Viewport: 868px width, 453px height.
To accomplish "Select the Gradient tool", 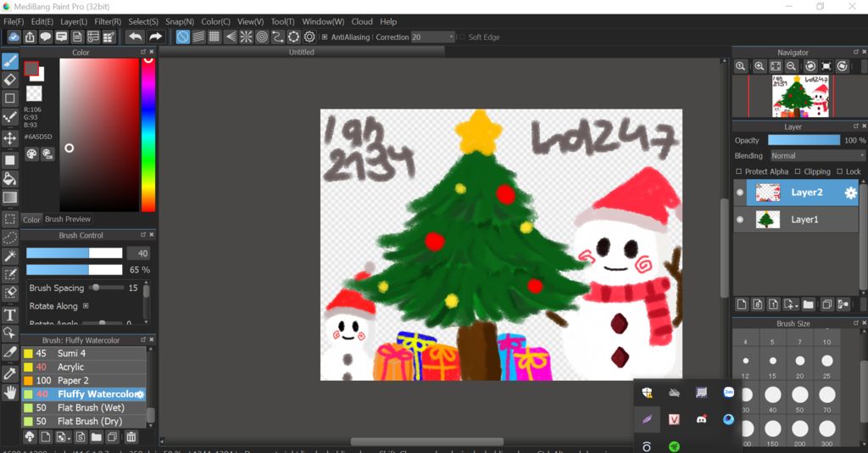I will click(x=10, y=197).
